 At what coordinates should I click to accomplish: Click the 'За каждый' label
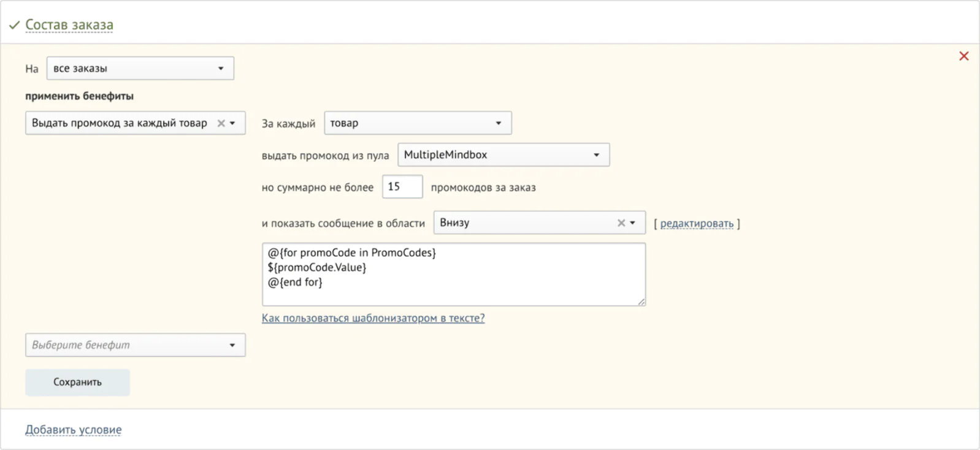(x=288, y=124)
